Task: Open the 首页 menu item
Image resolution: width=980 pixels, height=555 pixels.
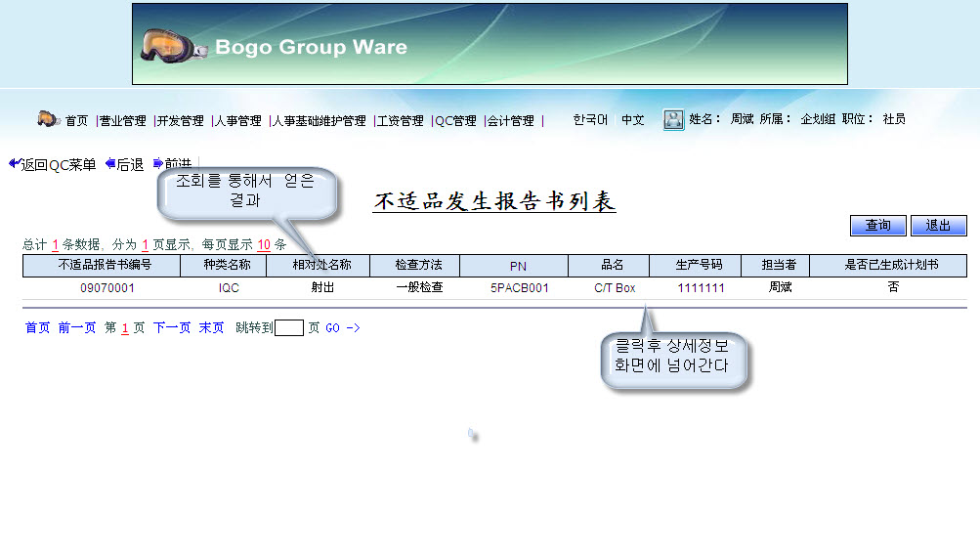Action: click(x=76, y=120)
